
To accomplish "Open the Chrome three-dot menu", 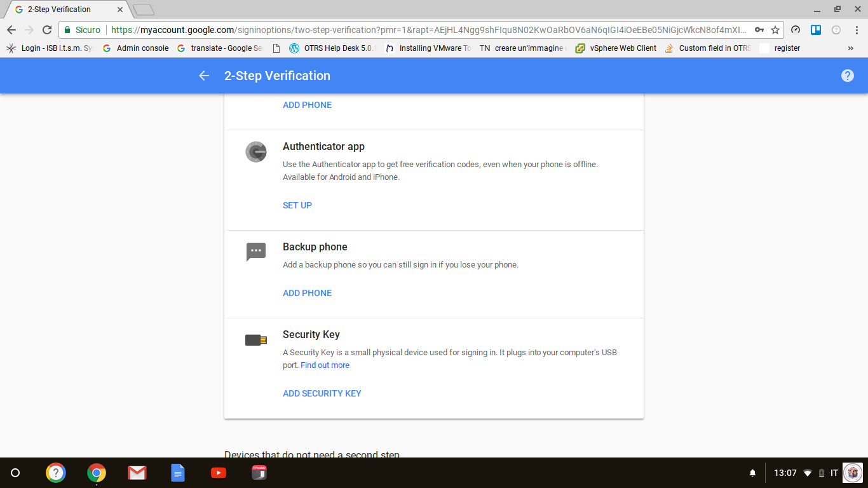I will 856,30.
